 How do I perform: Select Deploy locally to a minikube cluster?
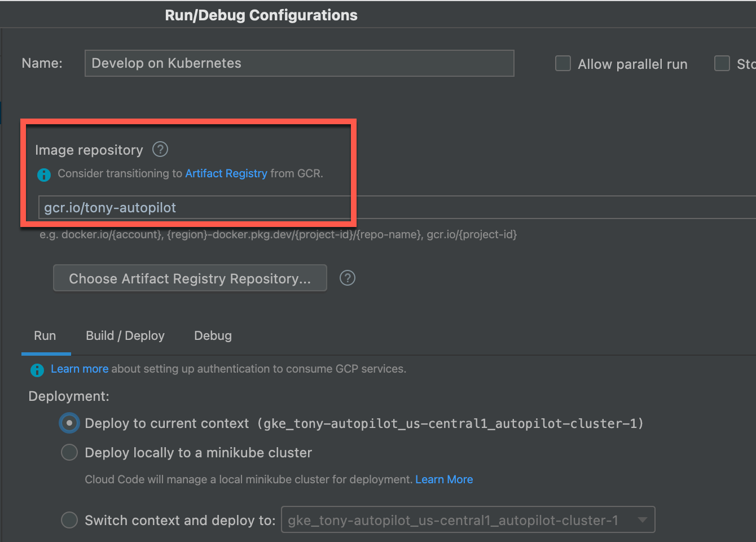[69, 452]
